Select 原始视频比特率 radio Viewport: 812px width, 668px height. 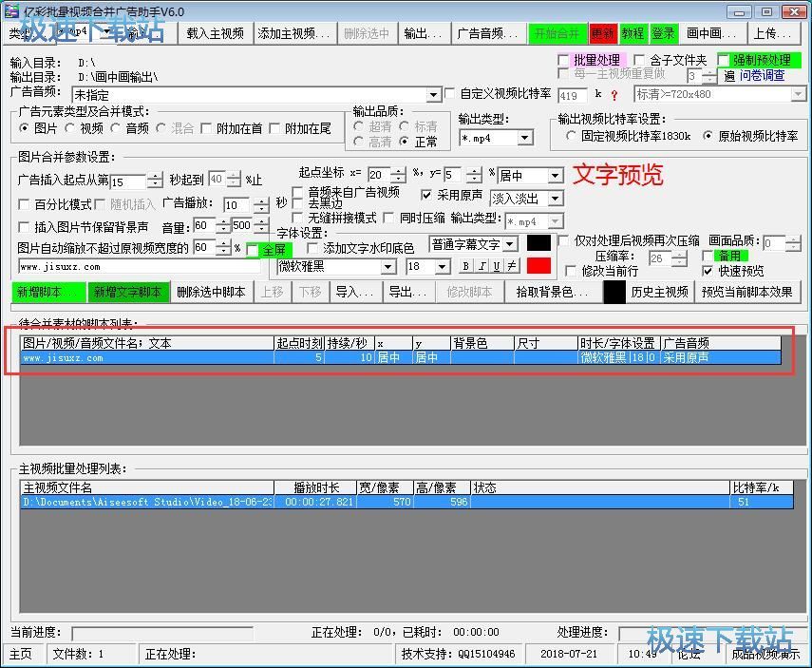tap(708, 136)
